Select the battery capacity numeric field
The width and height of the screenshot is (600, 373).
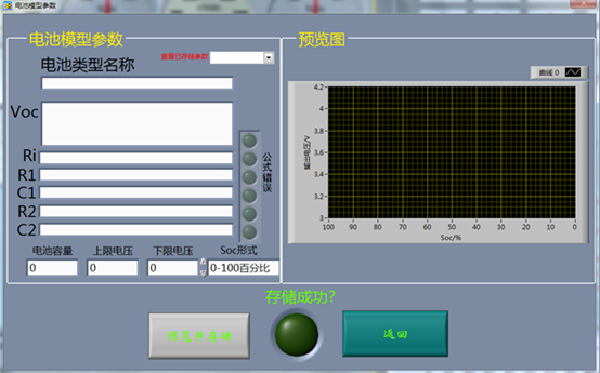pyautogui.click(x=52, y=268)
